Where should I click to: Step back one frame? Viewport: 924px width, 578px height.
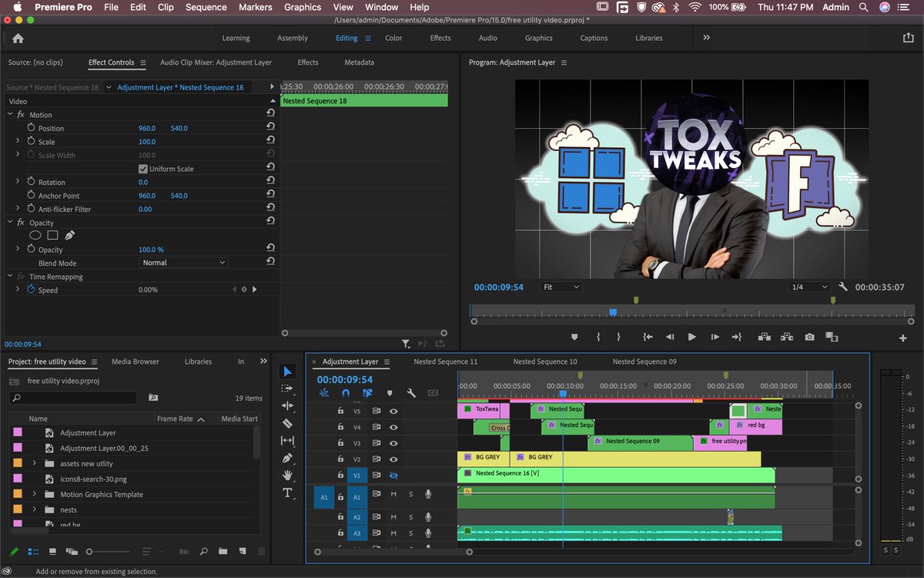[669, 337]
